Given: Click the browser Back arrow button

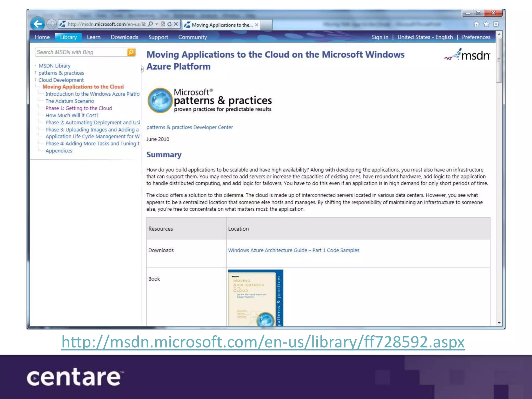Looking at the screenshot, I should (38, 24).
